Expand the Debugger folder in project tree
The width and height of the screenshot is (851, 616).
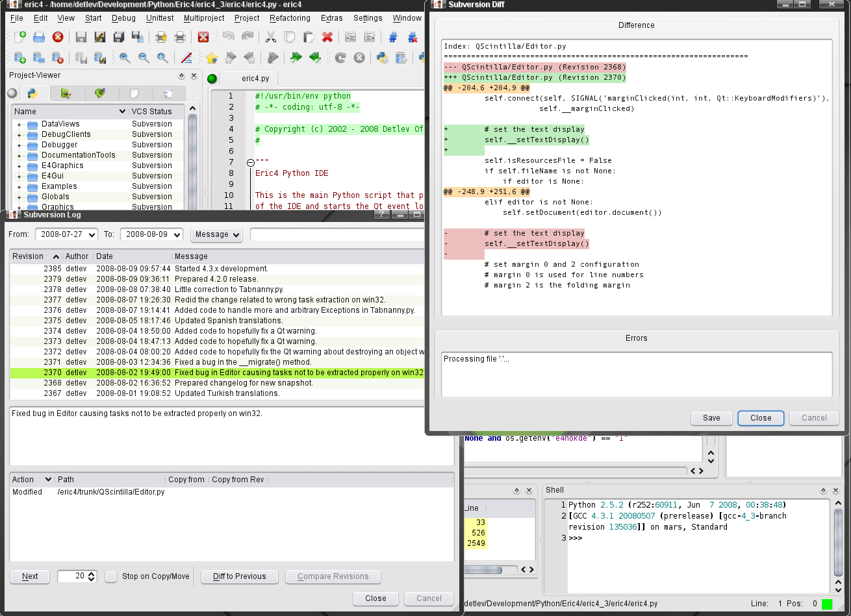click(x=19, y=145)
